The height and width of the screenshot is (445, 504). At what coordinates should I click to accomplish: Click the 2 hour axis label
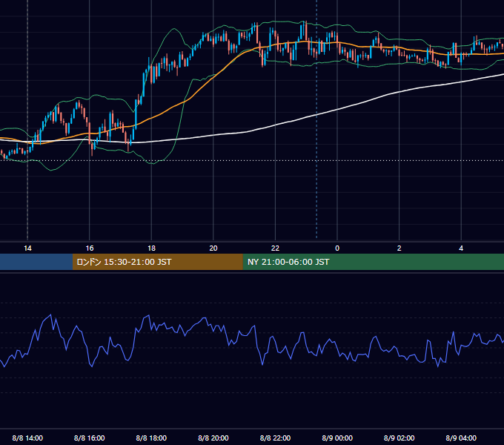pos(399,248)
